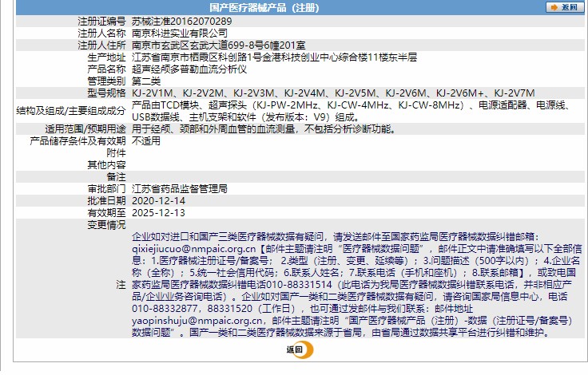This screenshot has width=588, height=375.
Task: Click the model list starting KJ-2V1M
Action: [x=333, y=93]
